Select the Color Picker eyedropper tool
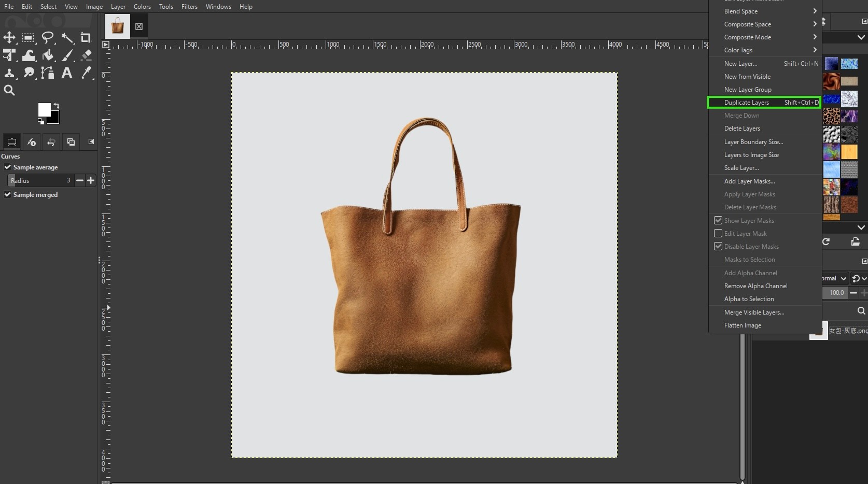This screenshot has width=868, height=484. pyautogui.click(x=86, y=73)
